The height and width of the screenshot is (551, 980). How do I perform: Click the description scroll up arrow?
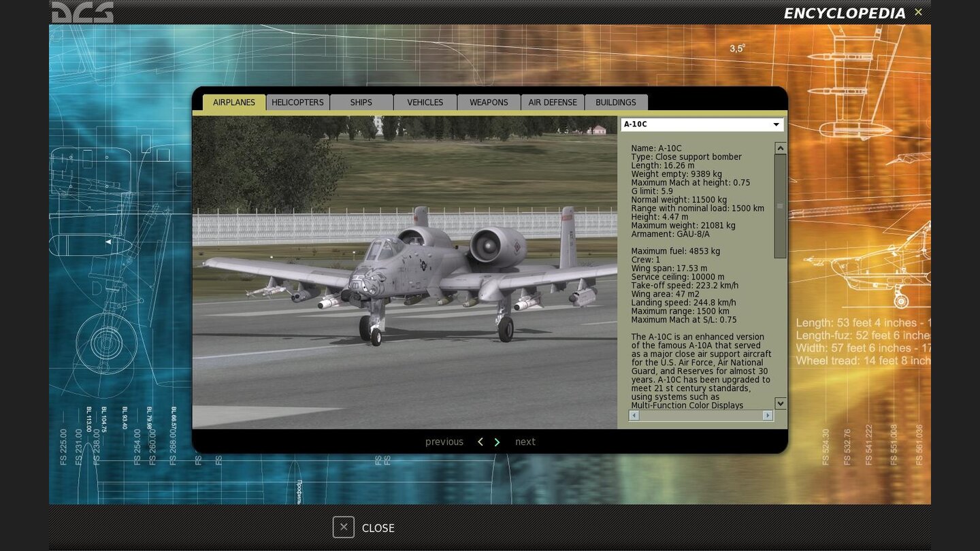tap(781, 148)
